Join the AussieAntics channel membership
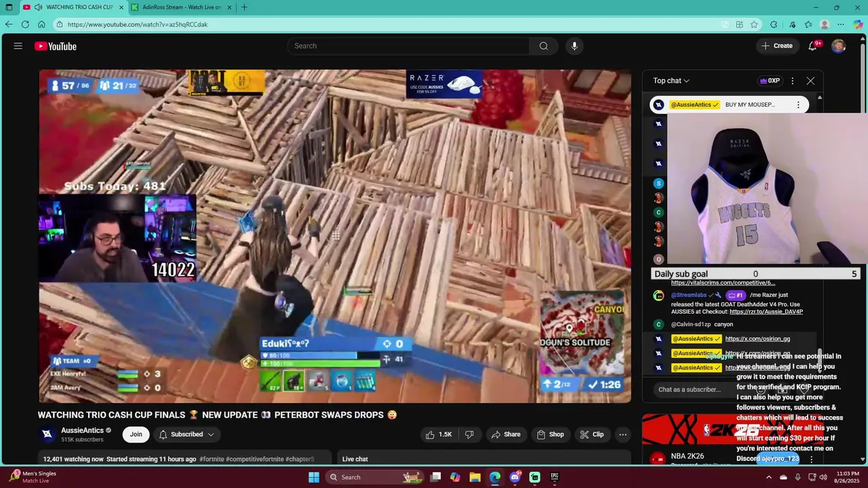868x488 pixels. (x=136, y=434)
